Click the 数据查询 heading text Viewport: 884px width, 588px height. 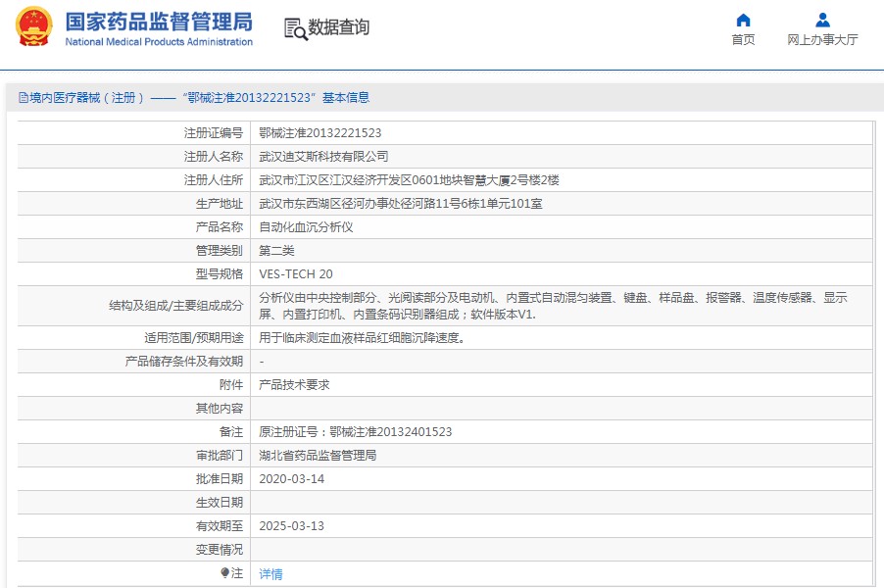(x=338, y=26)
